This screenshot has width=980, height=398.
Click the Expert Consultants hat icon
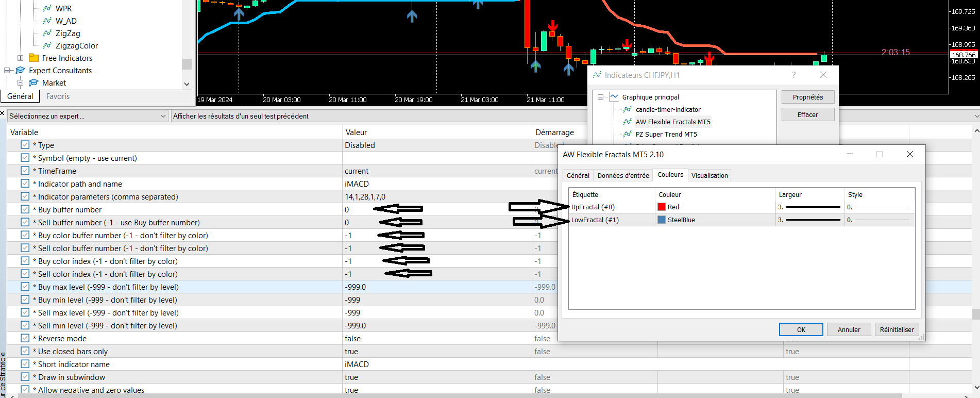click(x=21, y=70)
